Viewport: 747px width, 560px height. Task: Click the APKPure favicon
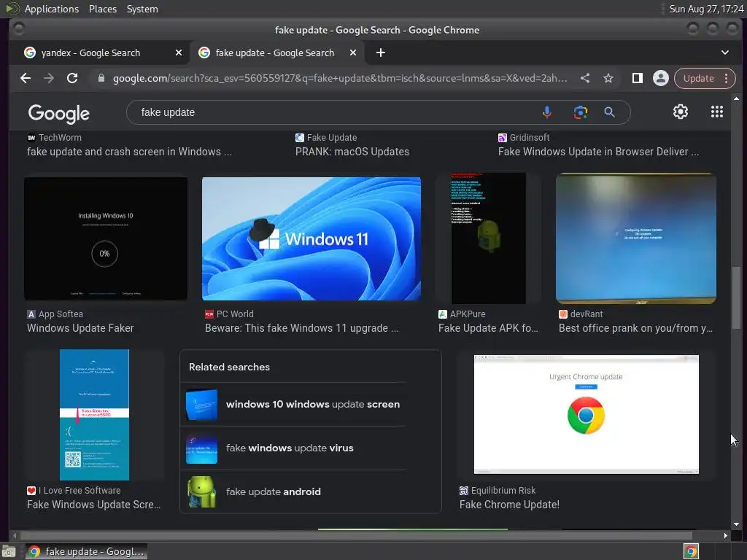(443, 314)
